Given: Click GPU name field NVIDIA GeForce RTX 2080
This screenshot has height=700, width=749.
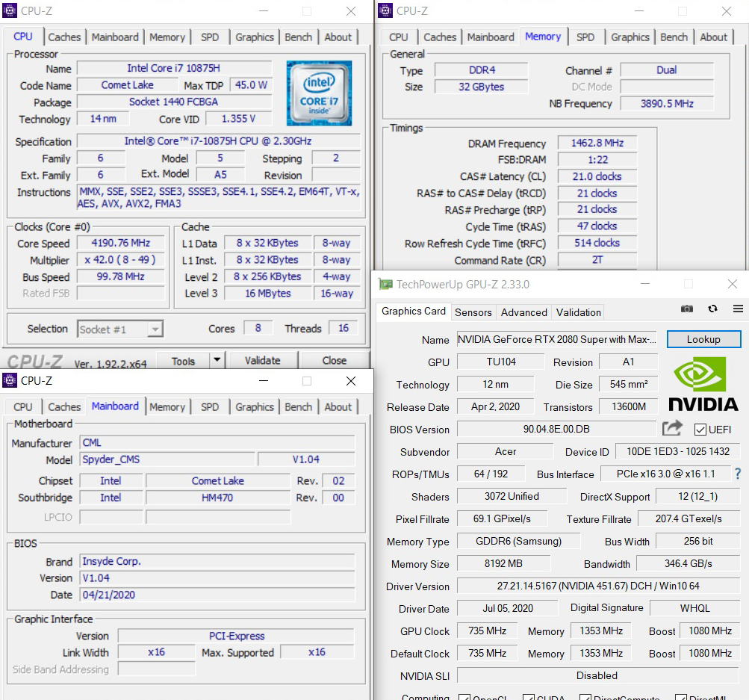Looking at the screenshot, I should (556, 339).
